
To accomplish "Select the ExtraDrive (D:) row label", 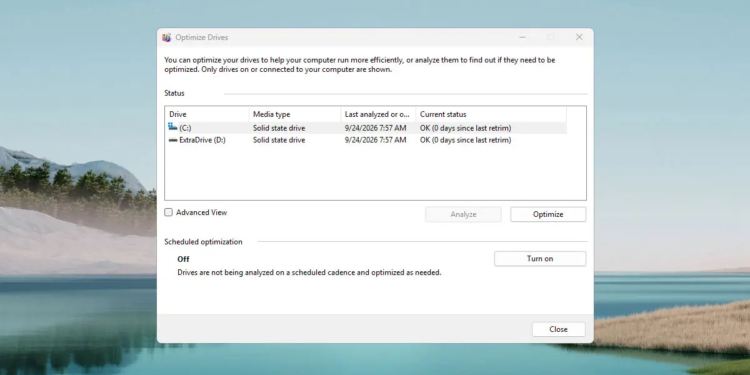I will click(202, 140).
